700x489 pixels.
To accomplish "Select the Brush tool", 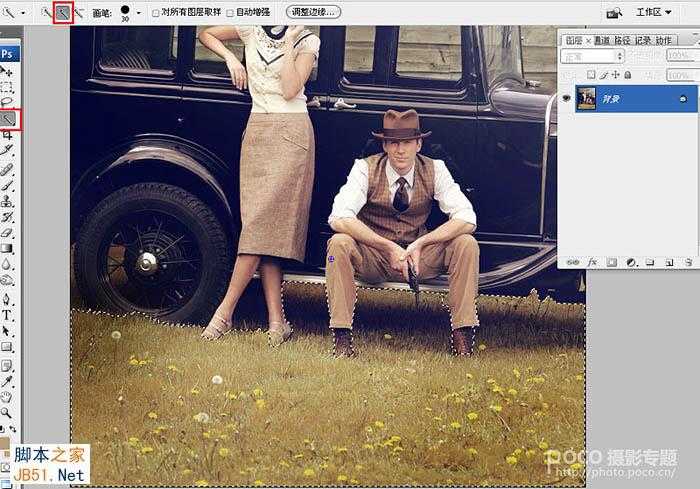I will (x=7, y=185).
